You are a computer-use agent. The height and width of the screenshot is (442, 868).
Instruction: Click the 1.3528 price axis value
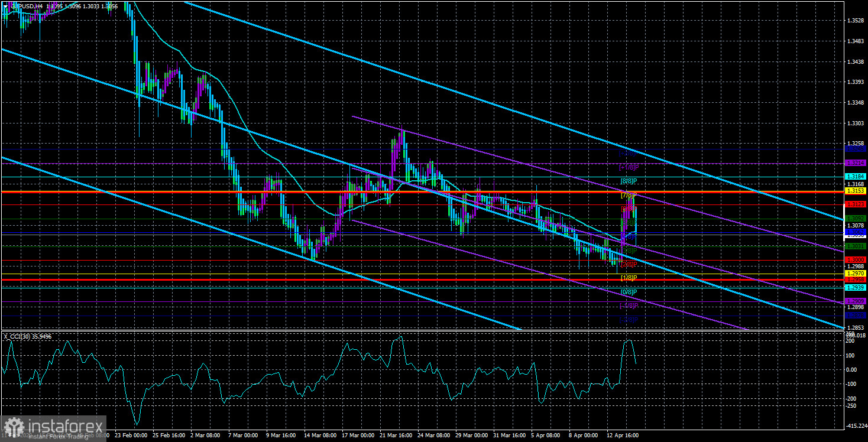coord(856,21)
